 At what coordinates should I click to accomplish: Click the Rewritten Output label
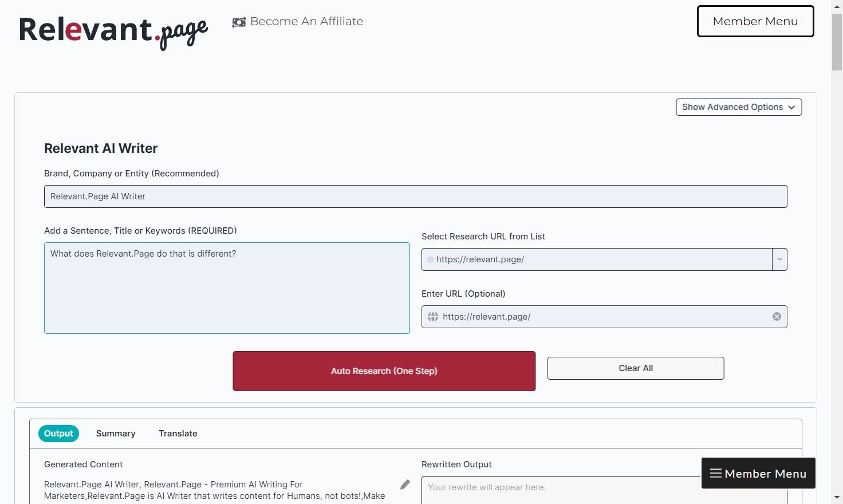click(x=456, y=464)
